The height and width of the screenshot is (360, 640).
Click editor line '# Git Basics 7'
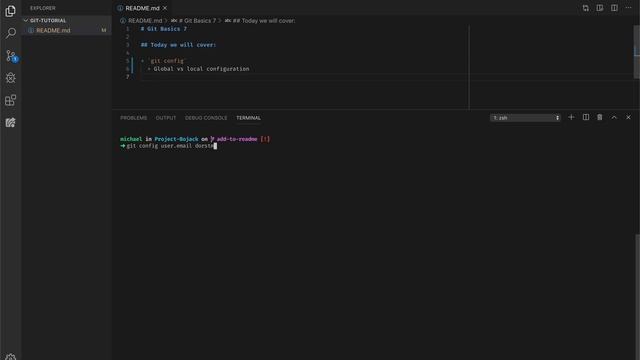pos(164,29)
